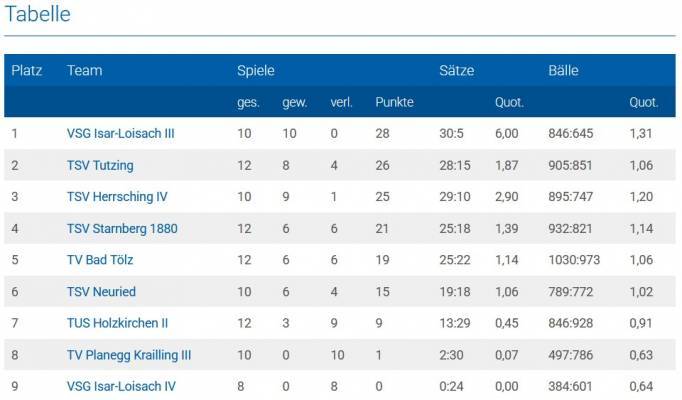This screenshot has width=682, height=400.
Task: Select TV Planegg Krailling III link
Action: [129, 355]
